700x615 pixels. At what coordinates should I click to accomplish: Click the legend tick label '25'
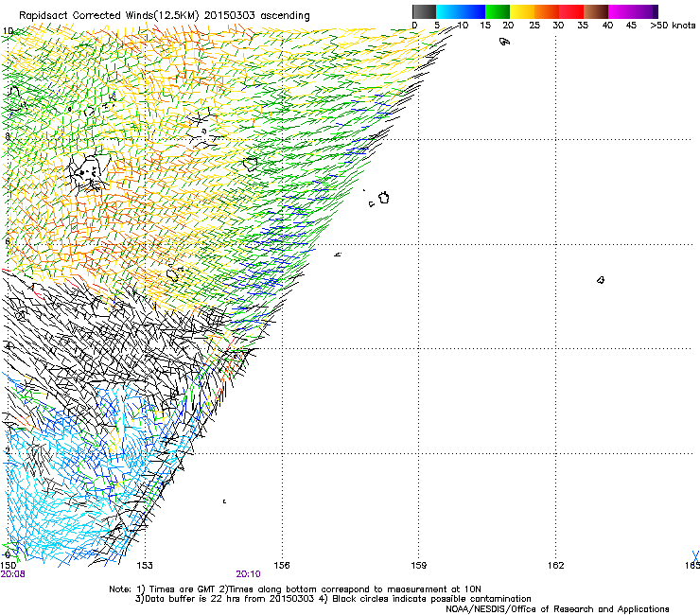tap(534, 26)
